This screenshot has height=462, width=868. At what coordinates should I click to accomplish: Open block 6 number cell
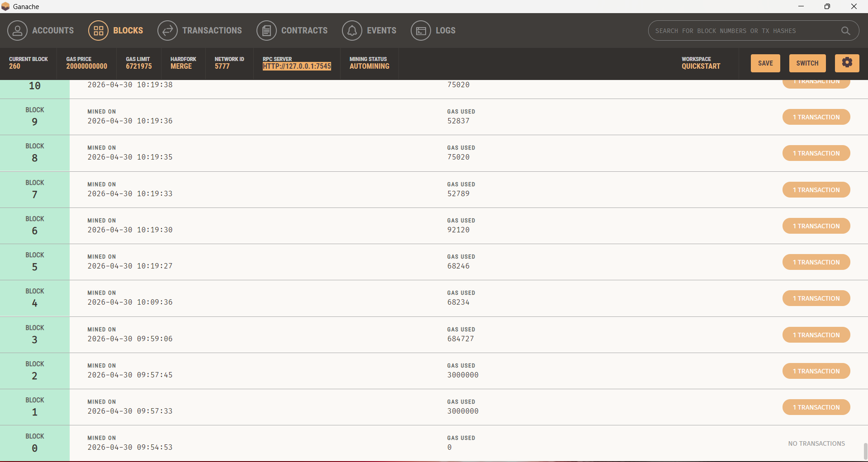(35, 226)
